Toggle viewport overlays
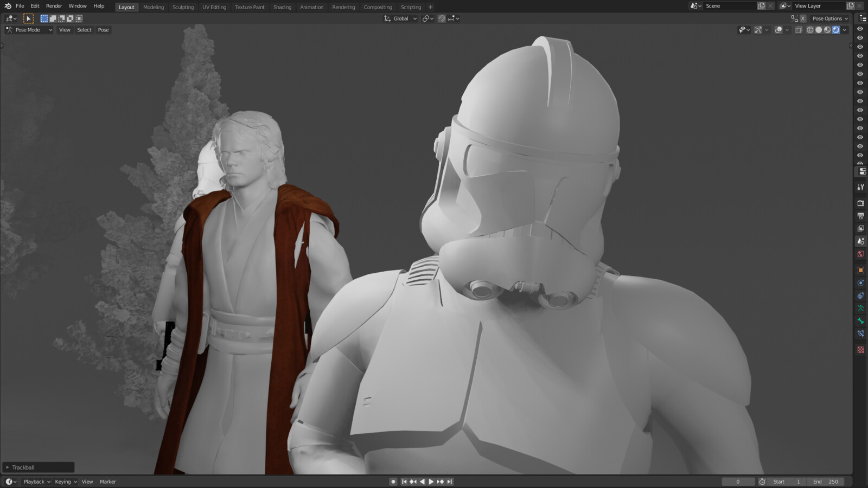 click(778, 30)
